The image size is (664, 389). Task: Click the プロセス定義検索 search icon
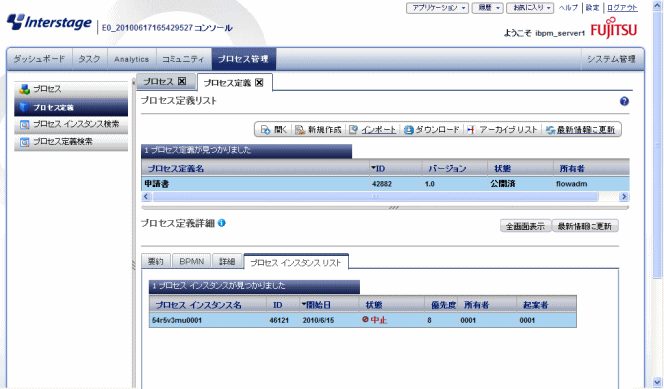25,142
